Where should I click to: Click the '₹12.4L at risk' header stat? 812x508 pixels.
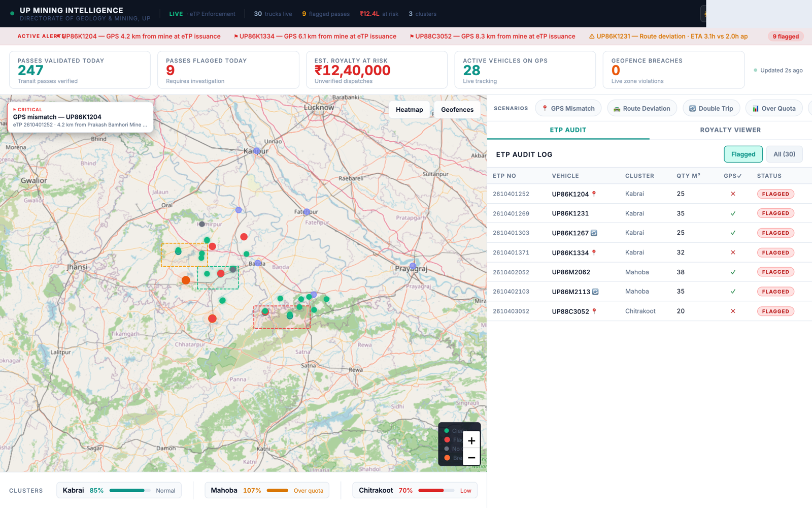pos(379,14)
